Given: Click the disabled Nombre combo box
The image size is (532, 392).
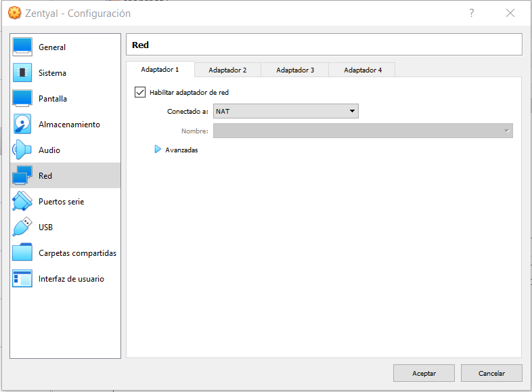Looking at the screenshot, I should (x=363, y=131).
